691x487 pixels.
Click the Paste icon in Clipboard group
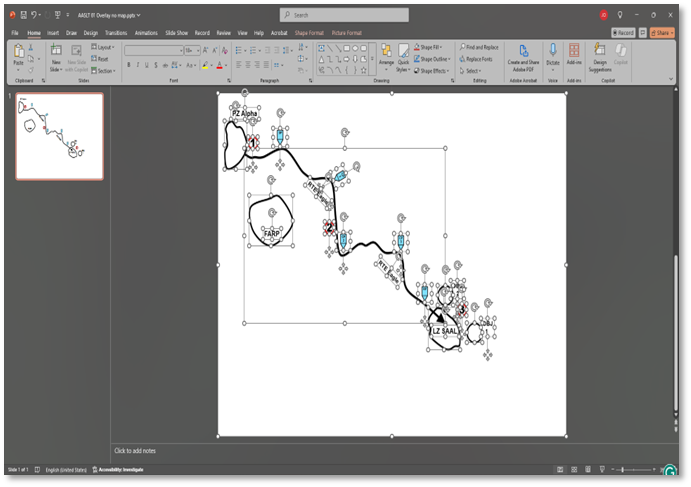18,52
